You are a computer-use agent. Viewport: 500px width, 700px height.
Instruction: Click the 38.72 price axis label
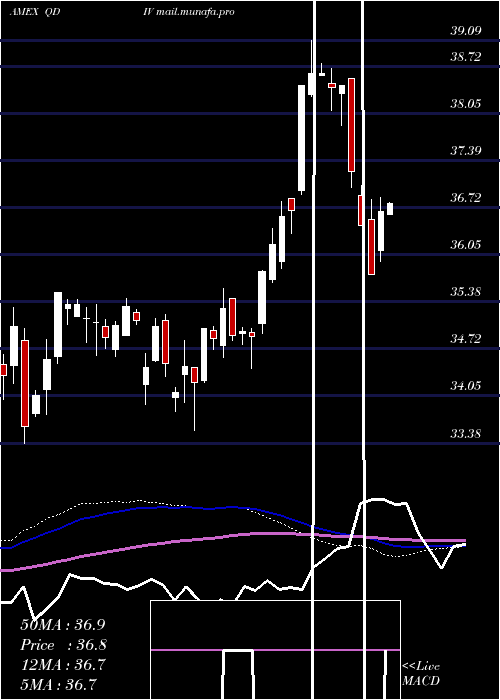(466, 57)
